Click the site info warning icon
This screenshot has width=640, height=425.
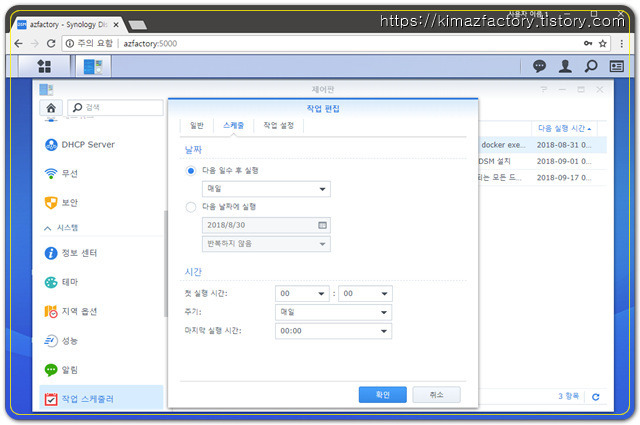tap(70, 43)
